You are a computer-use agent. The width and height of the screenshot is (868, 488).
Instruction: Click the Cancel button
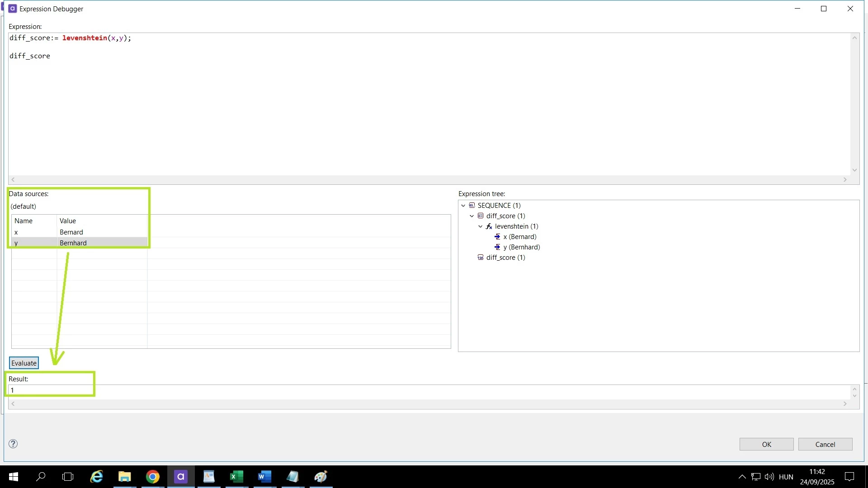[825, 444]
